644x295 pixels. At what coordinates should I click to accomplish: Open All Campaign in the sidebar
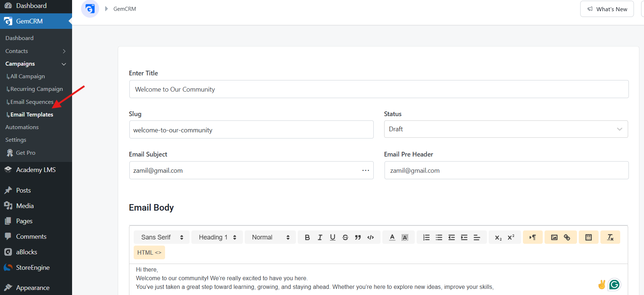pyautogui.click(x=28, y=76)
